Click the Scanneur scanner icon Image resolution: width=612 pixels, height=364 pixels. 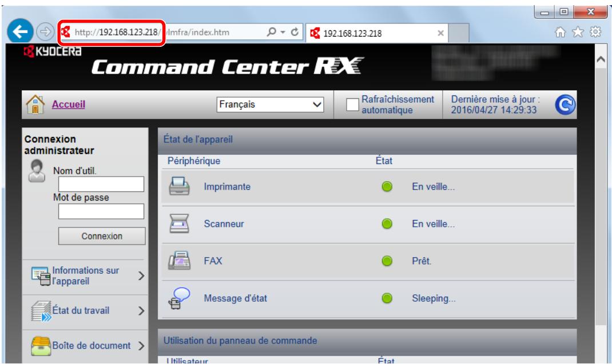click(x=179, y=223)
